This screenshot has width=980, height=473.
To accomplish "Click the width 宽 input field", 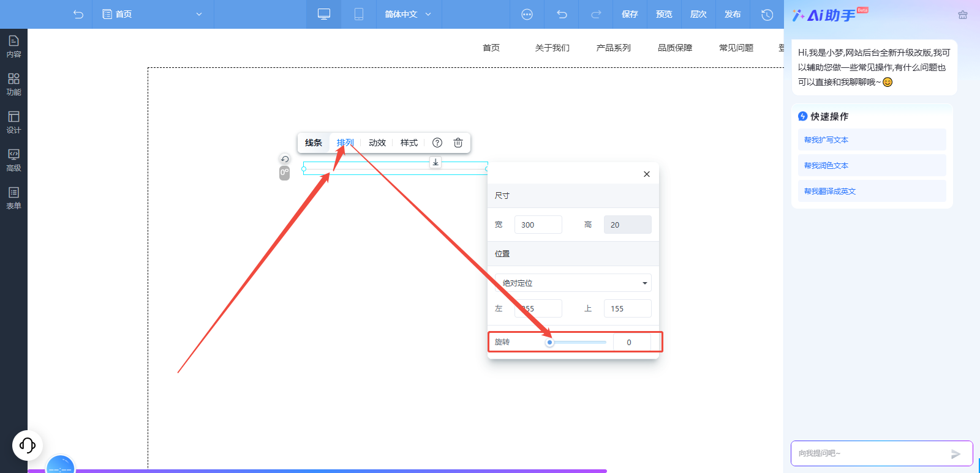I will pos(538,225).
